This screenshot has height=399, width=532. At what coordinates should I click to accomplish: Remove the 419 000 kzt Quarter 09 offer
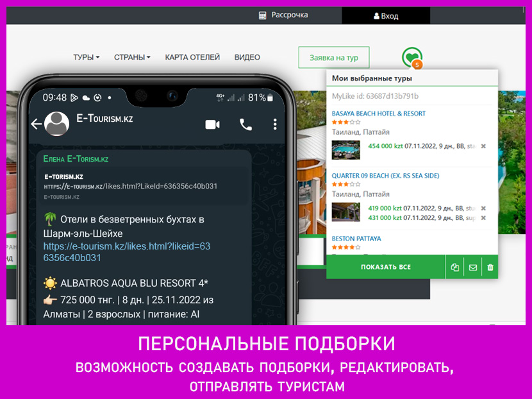click(x=483, y=208)
